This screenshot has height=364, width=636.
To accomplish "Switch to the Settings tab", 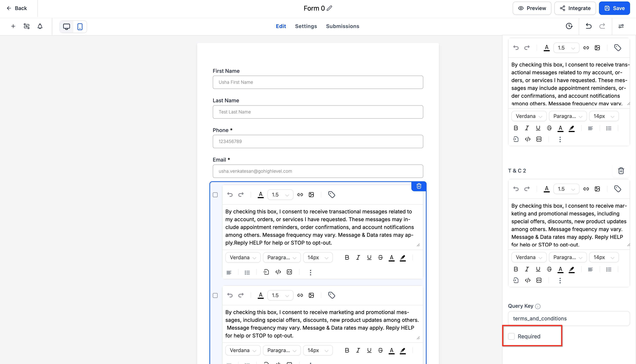I will tap(306, 26).
